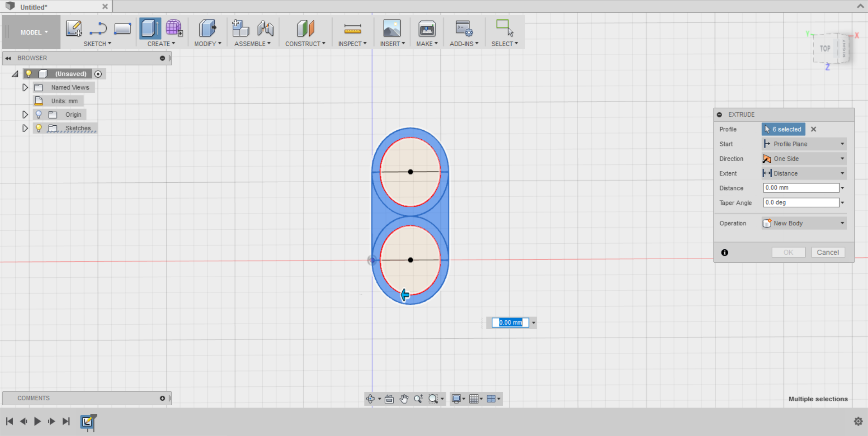Click the 6 selected profile button
The image size is (868, 436).
(x=783, y=129)
